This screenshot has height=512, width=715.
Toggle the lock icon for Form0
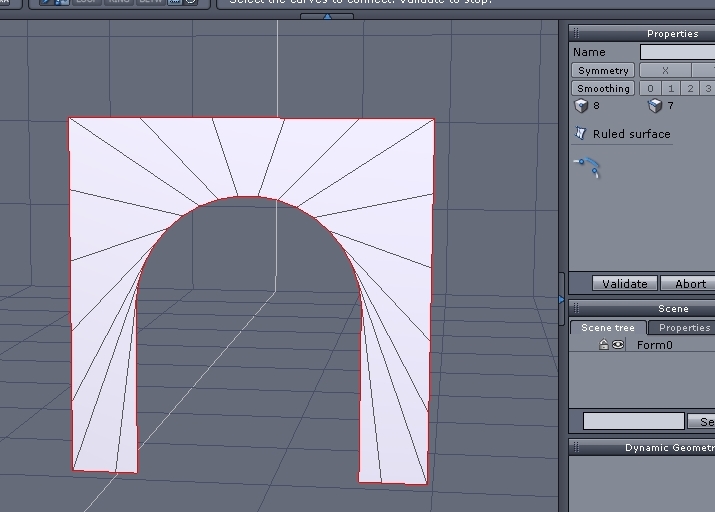click(x=604, y=345)
